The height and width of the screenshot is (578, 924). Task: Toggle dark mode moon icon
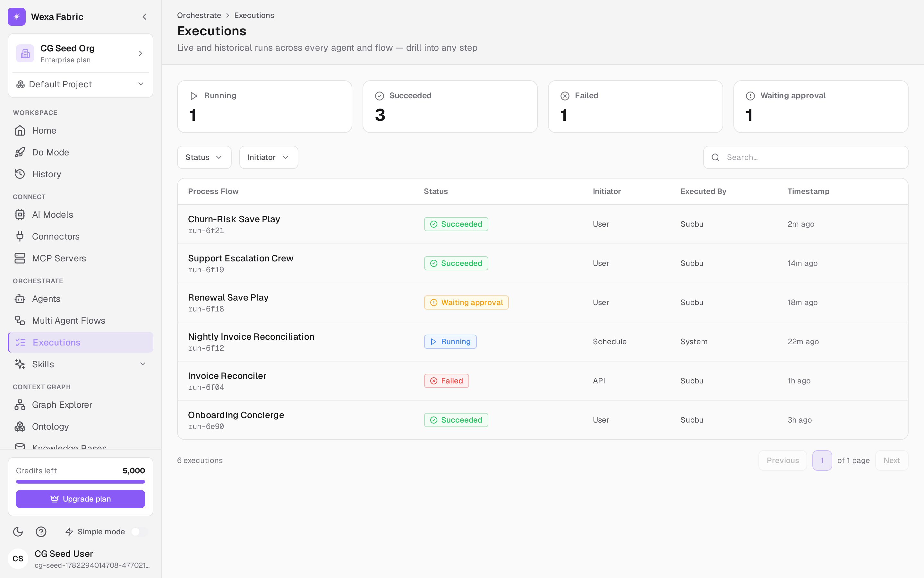[18, 532]
